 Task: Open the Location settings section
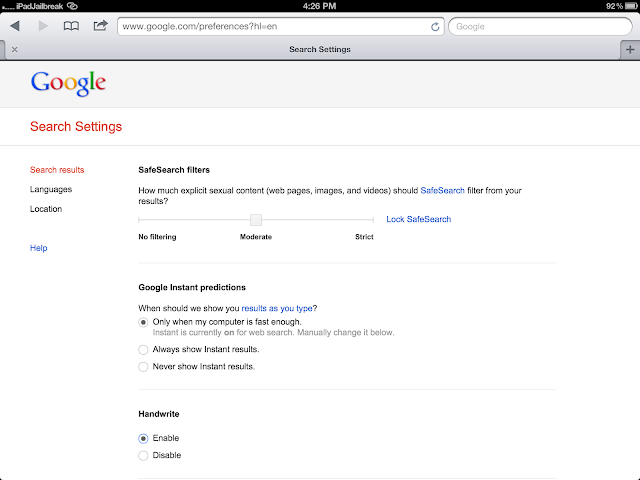tap(46, 209)
